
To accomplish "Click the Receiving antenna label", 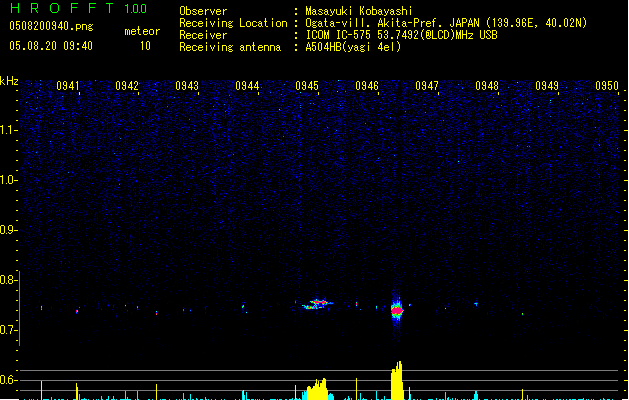I will (x=230, y=47).
